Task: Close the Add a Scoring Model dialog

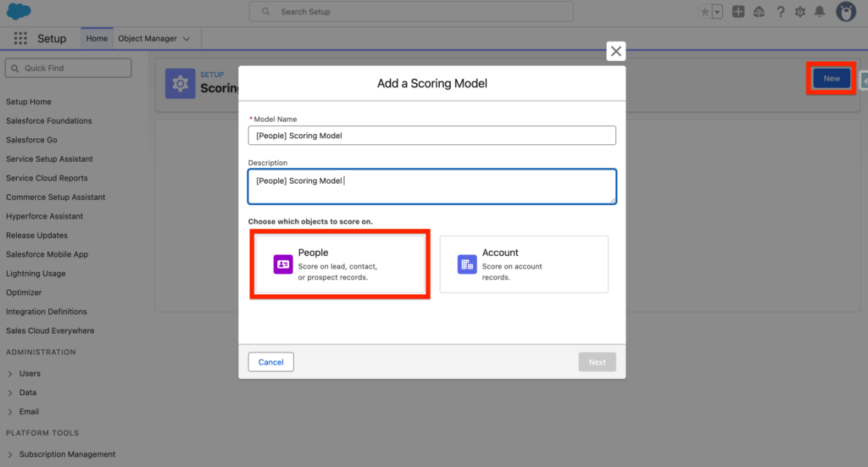Action: (x=616, y=52)
